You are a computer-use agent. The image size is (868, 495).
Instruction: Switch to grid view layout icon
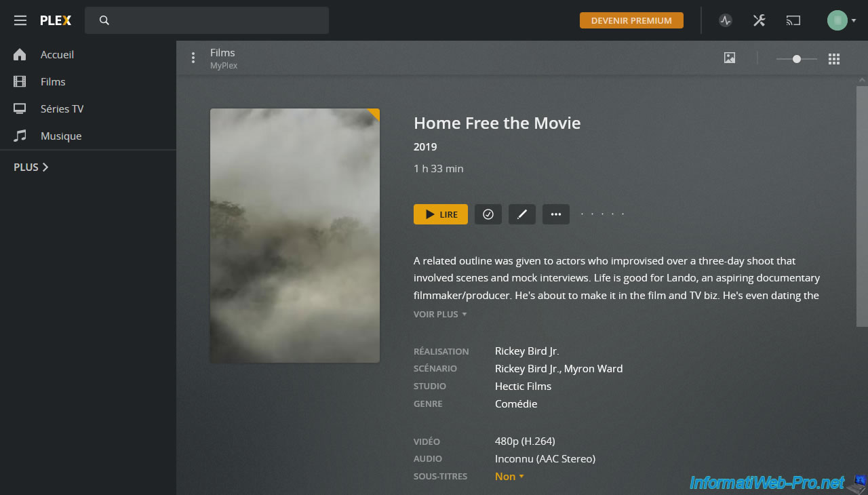click(834, 59)
